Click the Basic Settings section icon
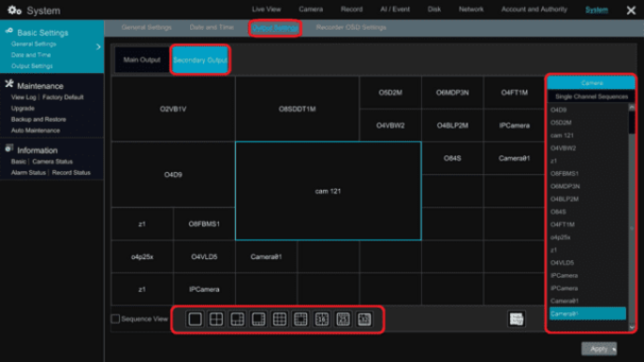Image resolution: width=644 pixels, height=362 pixels. 9,31
